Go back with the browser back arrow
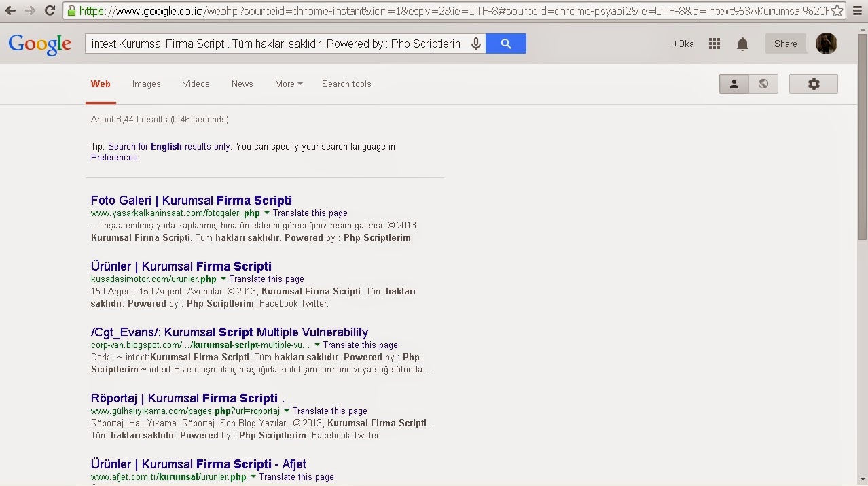Image resolution: width=868 pixels, height=486 pixels. (x=10, y=10)
